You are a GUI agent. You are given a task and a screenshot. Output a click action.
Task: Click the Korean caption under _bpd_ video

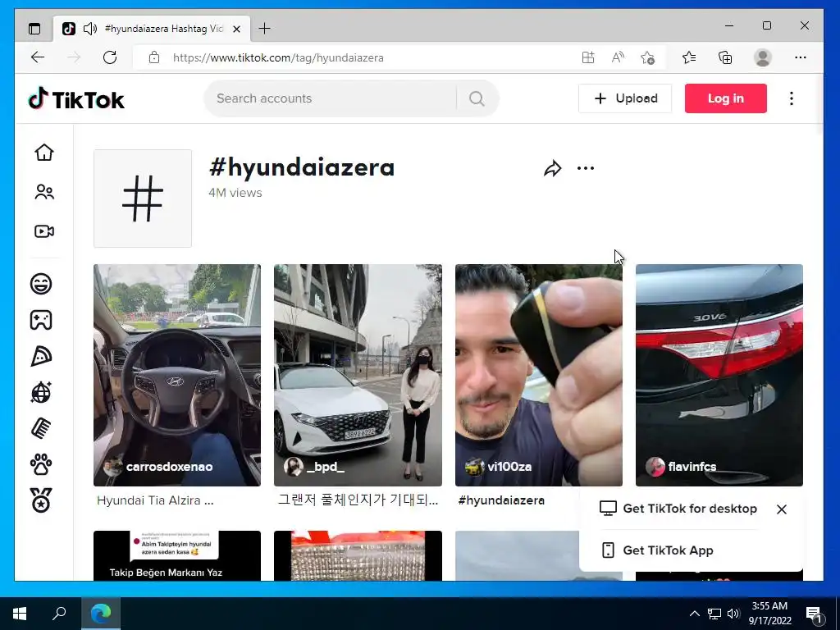click(358, 500)
